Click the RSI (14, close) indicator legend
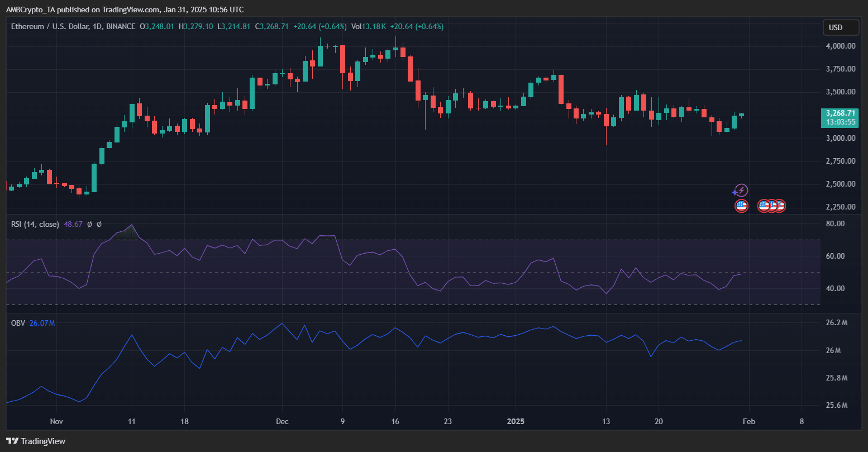Viewport: 868px width, 452px height. coord(35,224)
